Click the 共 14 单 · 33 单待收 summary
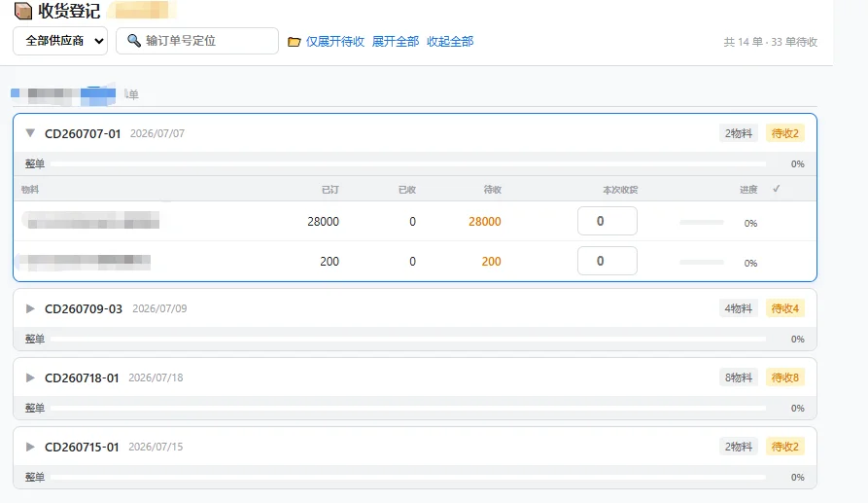 point(770,42)
